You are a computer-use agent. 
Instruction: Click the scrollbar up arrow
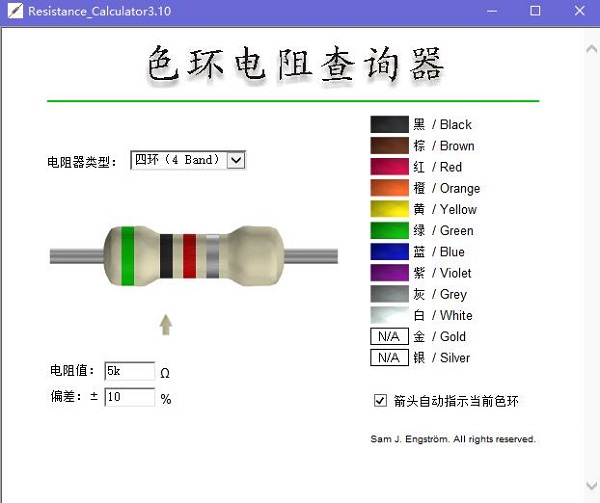click(592, 49)
